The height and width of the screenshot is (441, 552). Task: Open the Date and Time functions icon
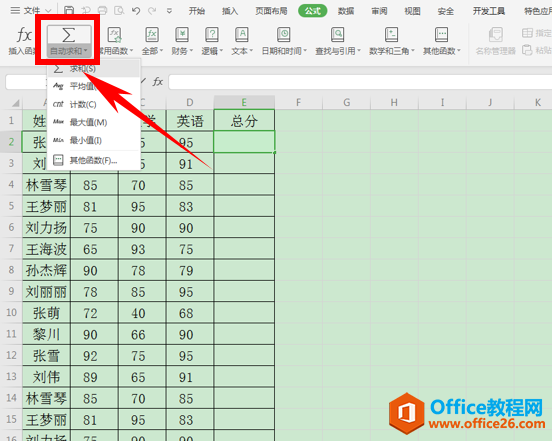pos(283,35)
